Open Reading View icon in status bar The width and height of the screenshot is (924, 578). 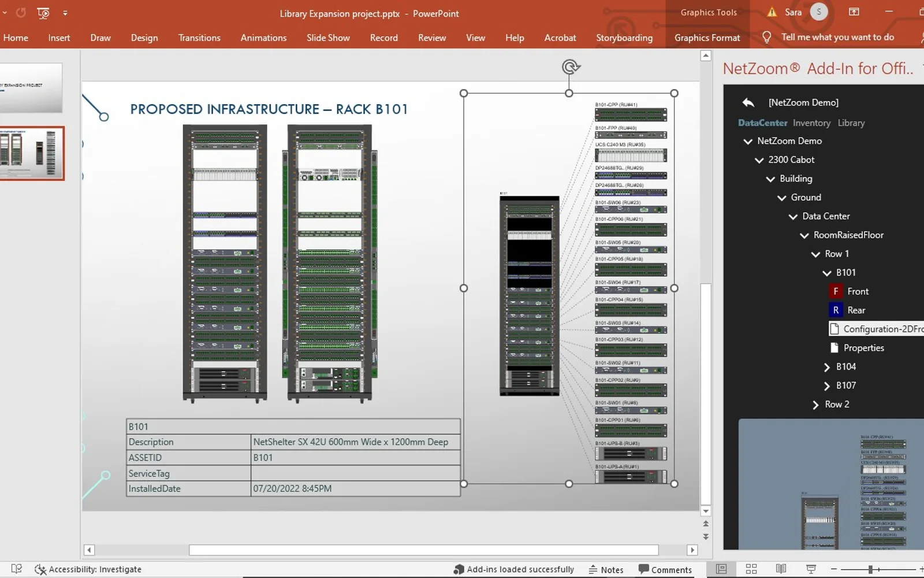click(x=781, y=569)
